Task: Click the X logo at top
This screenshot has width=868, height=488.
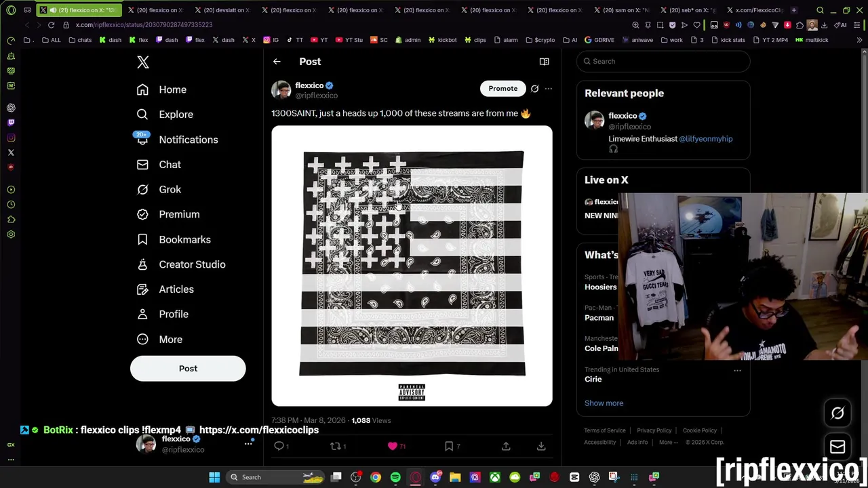Action: 143,62
